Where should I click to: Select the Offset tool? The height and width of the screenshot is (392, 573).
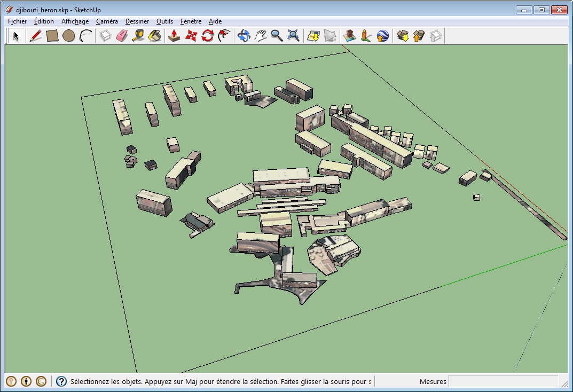click(224, 36)
